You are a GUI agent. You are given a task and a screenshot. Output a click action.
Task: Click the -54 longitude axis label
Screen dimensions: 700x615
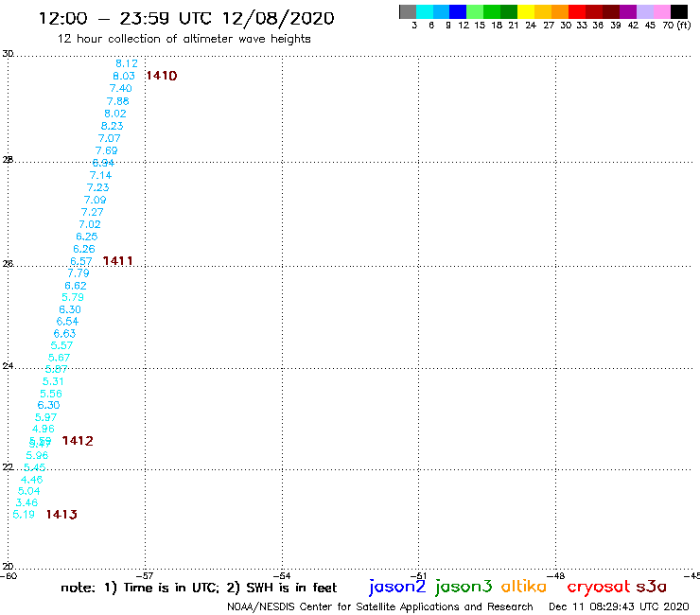click(282, 576)
